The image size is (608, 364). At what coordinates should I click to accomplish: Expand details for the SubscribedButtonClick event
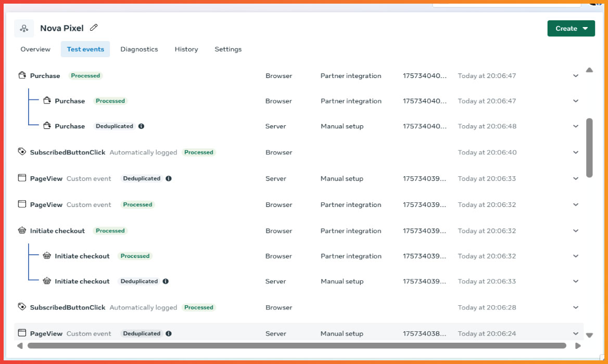(x=576, y=152)
